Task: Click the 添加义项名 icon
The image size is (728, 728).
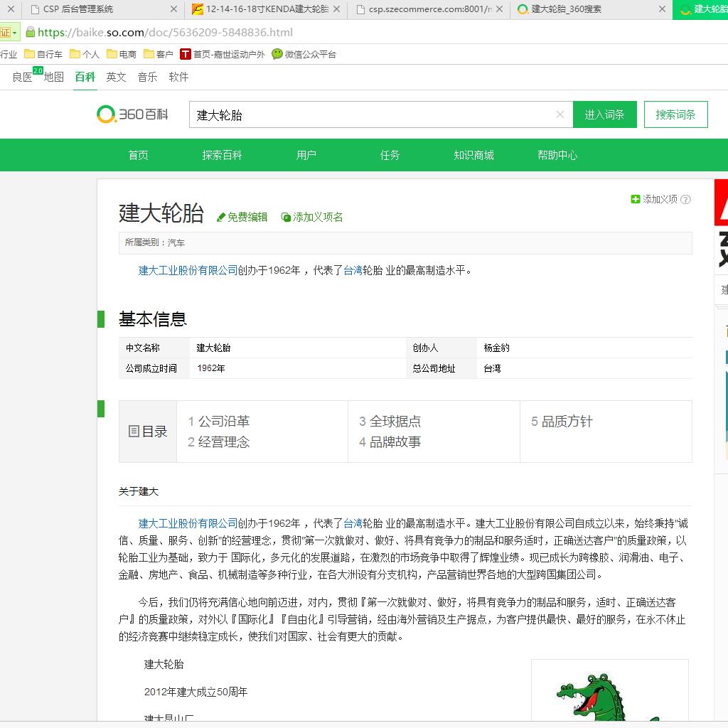Action: pos(286,217)
